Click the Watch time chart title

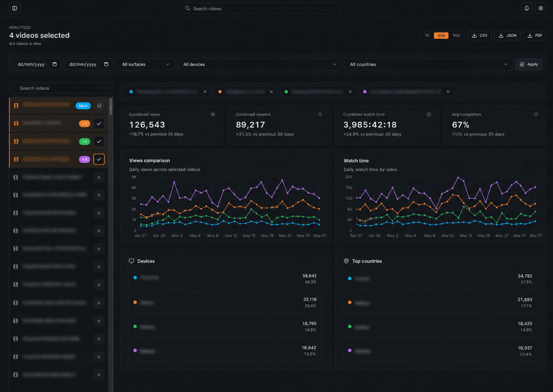pyautogui.click(x=356, y=161)
